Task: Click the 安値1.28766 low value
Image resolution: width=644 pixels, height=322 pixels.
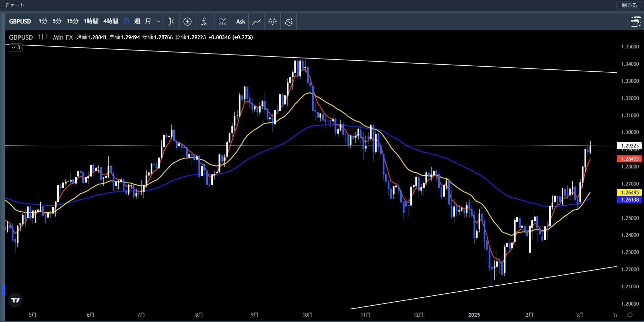Action: pos(158,37)
